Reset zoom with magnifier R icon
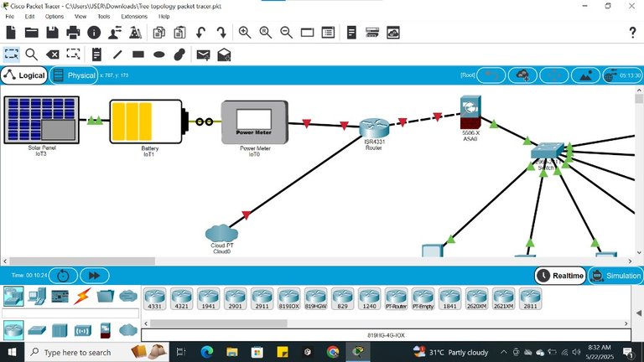The image size is (644, 362). (265, 33)
